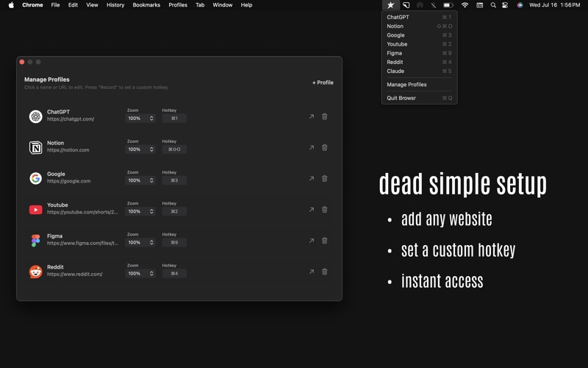Click the Reddit logo icon
588x368 pixels.
click(35, 272)
